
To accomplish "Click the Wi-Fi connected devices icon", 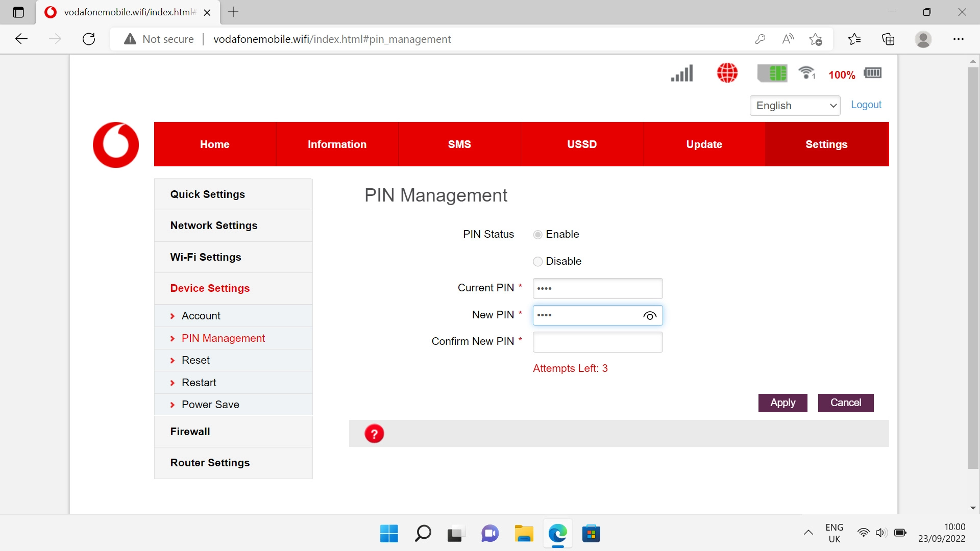I will click(807, 73).
